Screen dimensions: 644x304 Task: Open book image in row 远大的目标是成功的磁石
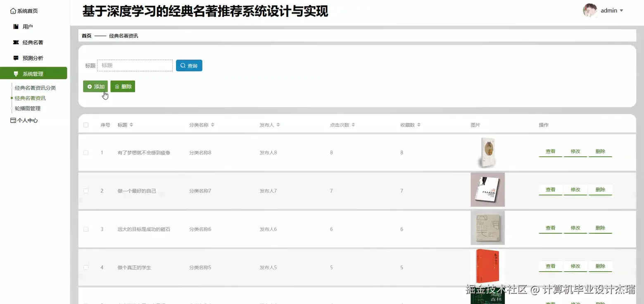tap(487, 228)
